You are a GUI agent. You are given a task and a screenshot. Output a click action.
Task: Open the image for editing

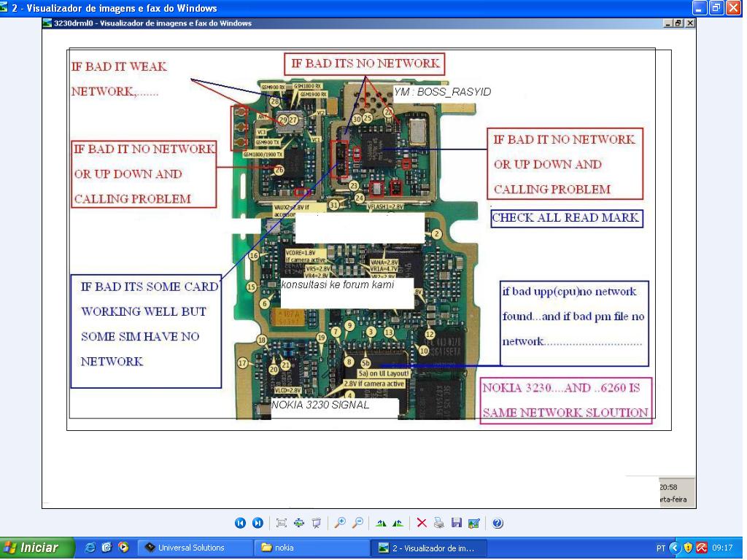473,523
